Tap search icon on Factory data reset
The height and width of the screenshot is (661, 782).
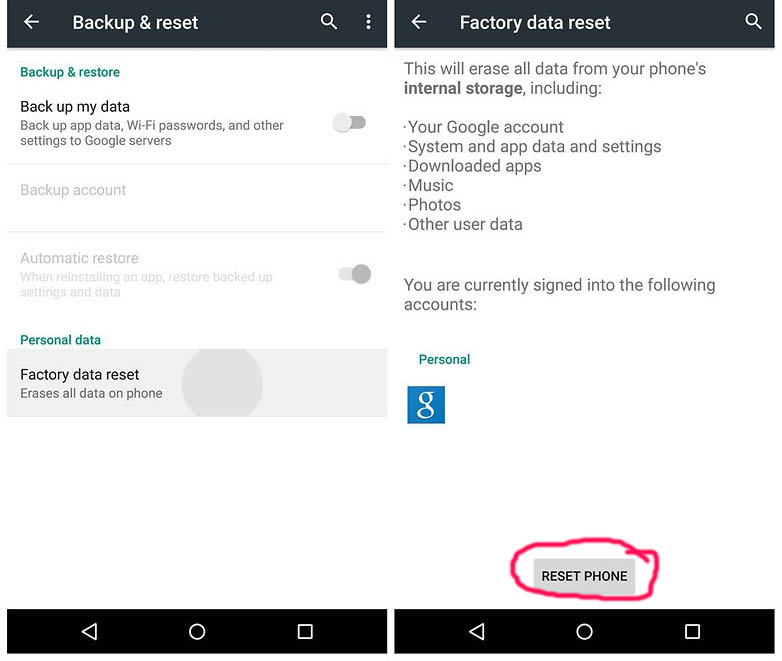753,21
